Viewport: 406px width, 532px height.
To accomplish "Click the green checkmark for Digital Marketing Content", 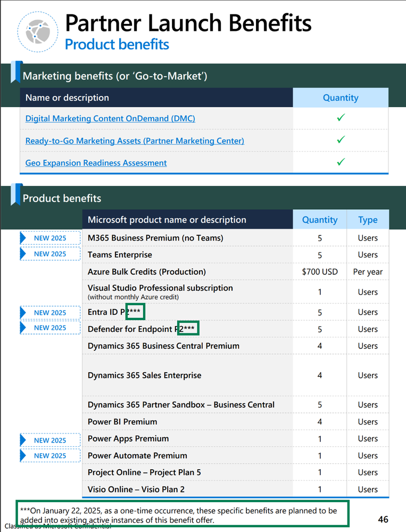I will [x=341, y=118].
